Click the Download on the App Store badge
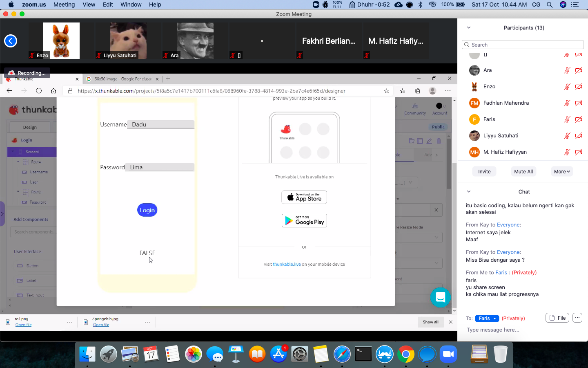This screenshot has height=368, width=588. [x=304, y=197]
